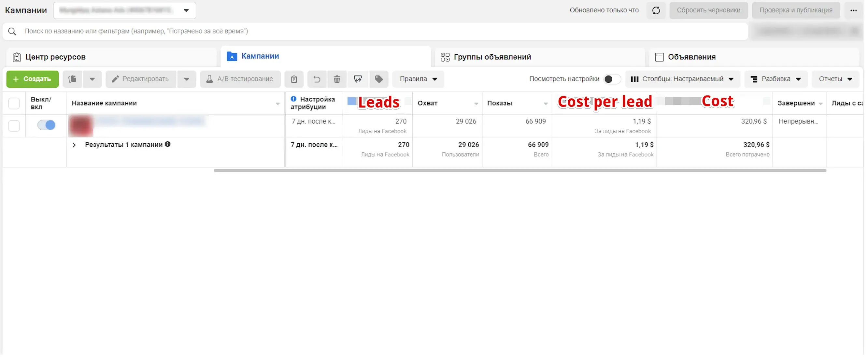Switch to 'Объявления' tab
This screenshot has height=361, width=868.
click(691, 57)
